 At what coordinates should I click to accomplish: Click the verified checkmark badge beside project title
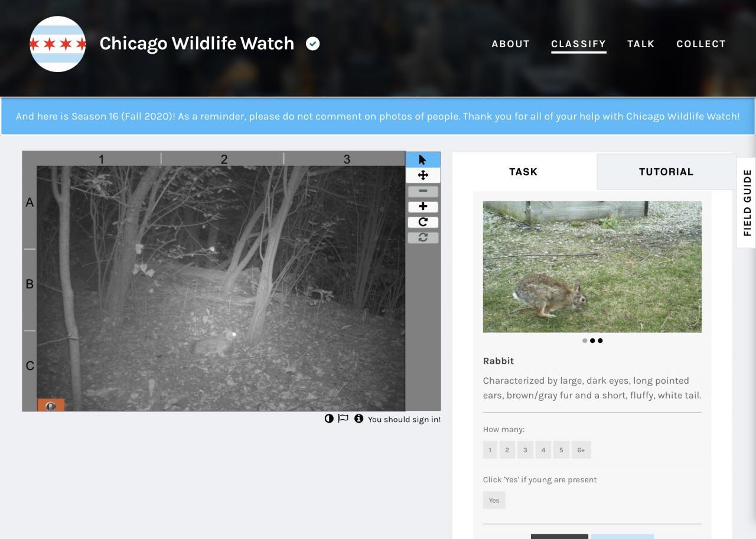(x=313, y=44)
